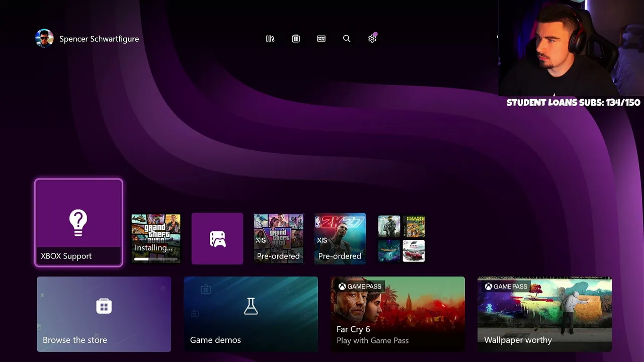Open My games & apps library icon
Screen dimensions: 644x362
point(270,39)
